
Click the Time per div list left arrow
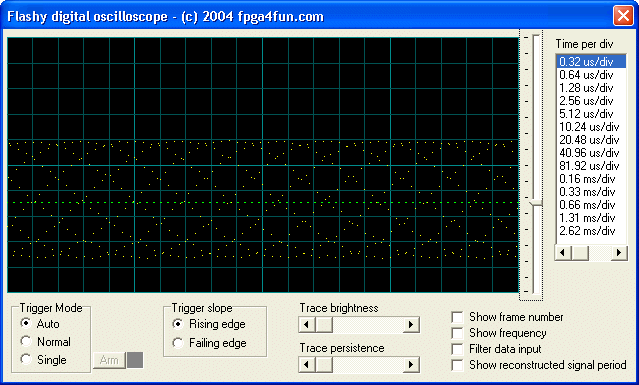(563, 253)
